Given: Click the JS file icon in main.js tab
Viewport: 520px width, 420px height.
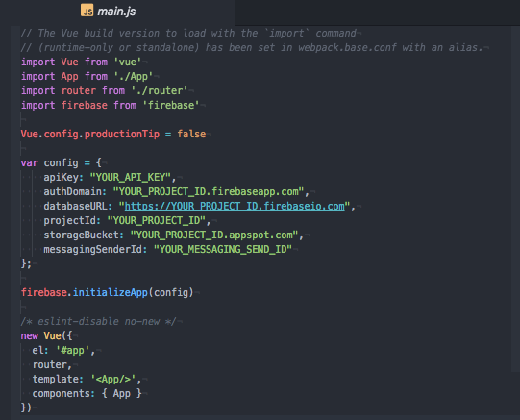Looking at the screenshot, I should pyautogui.click(x=87, y=11).
